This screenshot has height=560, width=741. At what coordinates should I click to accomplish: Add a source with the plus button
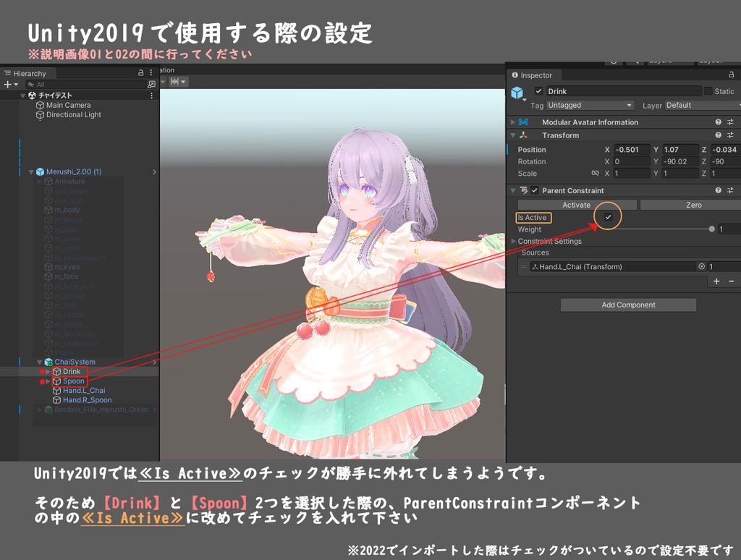716,281
